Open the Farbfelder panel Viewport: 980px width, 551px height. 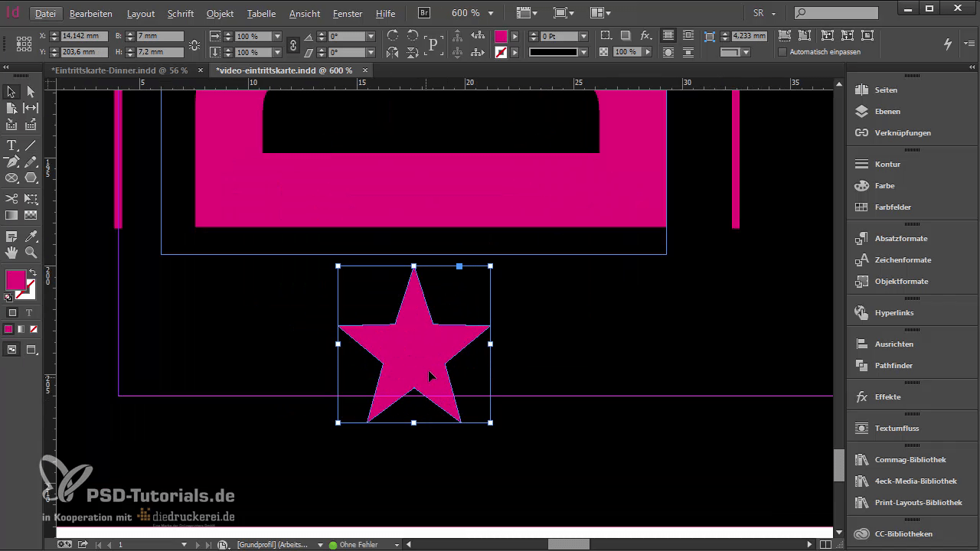click(x=893, y=207)
